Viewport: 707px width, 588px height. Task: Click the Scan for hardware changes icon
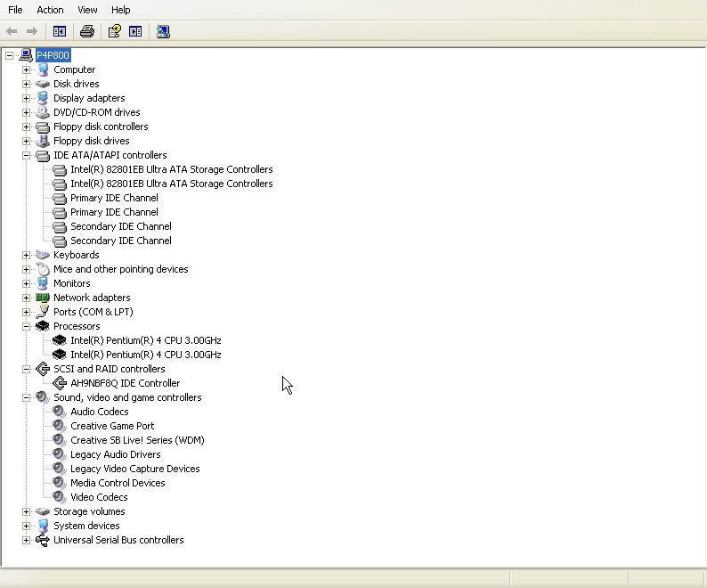coord(163,31)
